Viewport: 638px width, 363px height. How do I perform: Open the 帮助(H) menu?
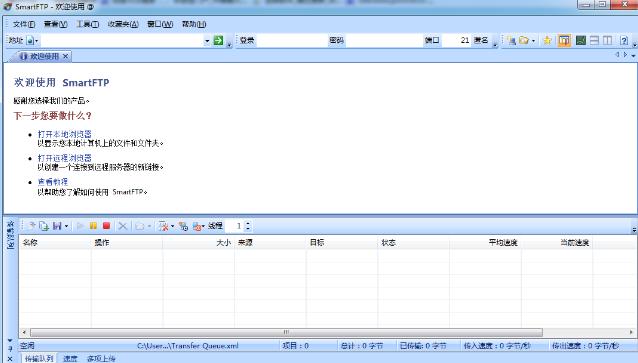click(x=194, y=24)
